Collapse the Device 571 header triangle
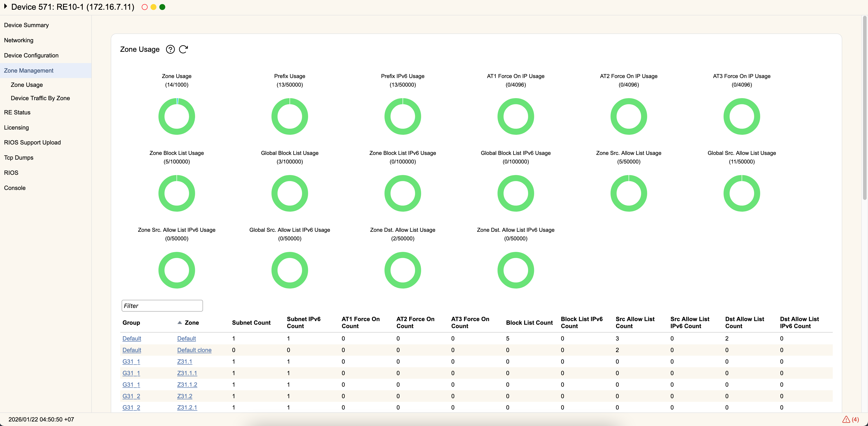This screenshot has height=426, width=868. [5, 6]
